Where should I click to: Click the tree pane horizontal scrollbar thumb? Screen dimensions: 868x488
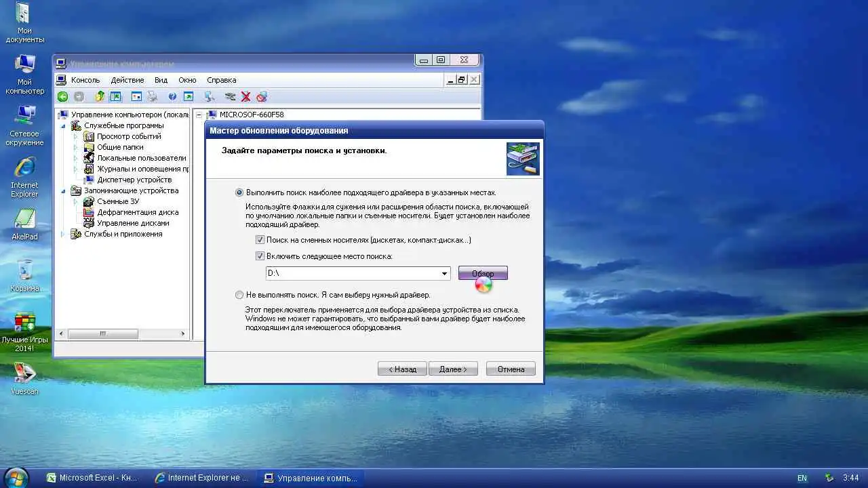click(x=103, y=334)
